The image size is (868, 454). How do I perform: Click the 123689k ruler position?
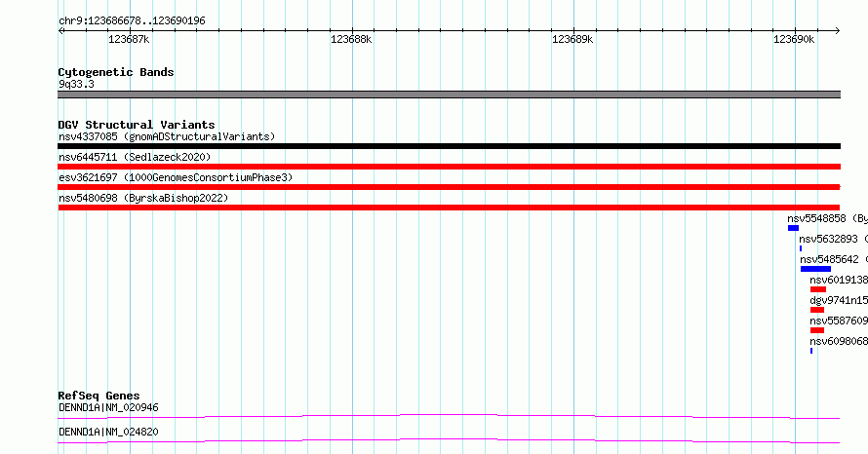(572, 39)
